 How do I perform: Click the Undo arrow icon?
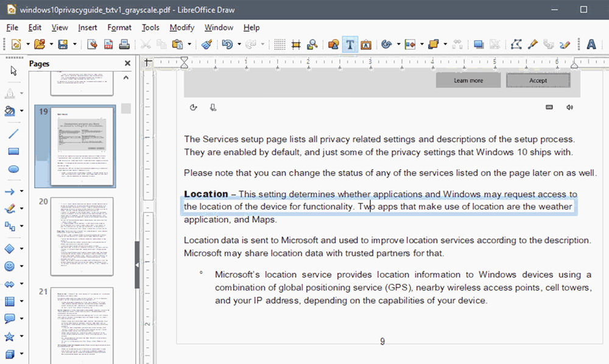[227, 44]
